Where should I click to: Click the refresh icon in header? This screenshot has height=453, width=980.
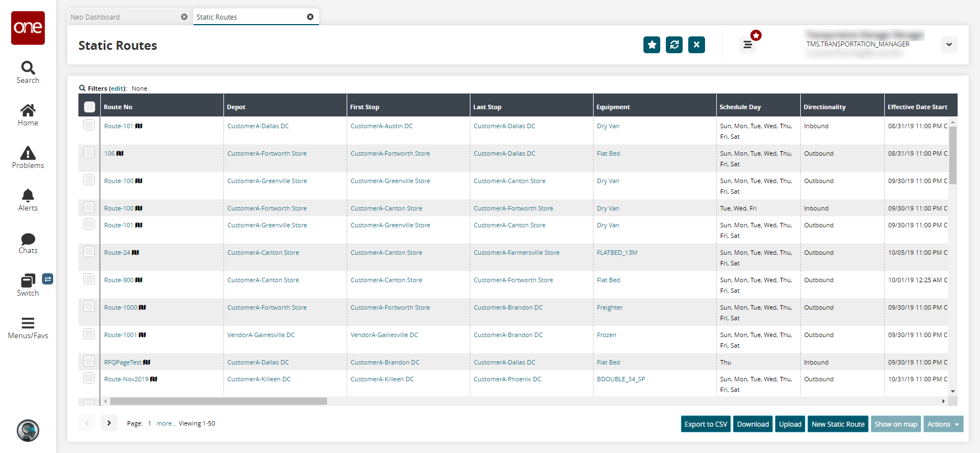674,45
